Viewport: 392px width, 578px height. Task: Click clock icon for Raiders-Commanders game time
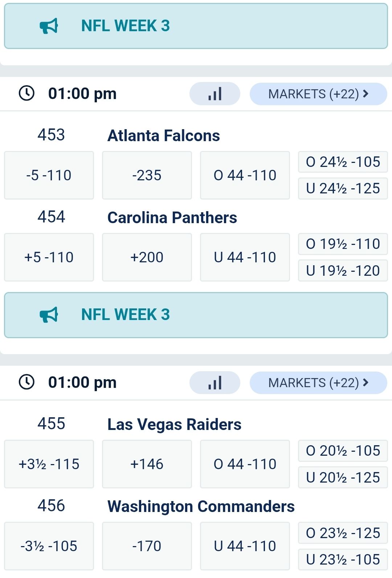[x=26, y=382]
